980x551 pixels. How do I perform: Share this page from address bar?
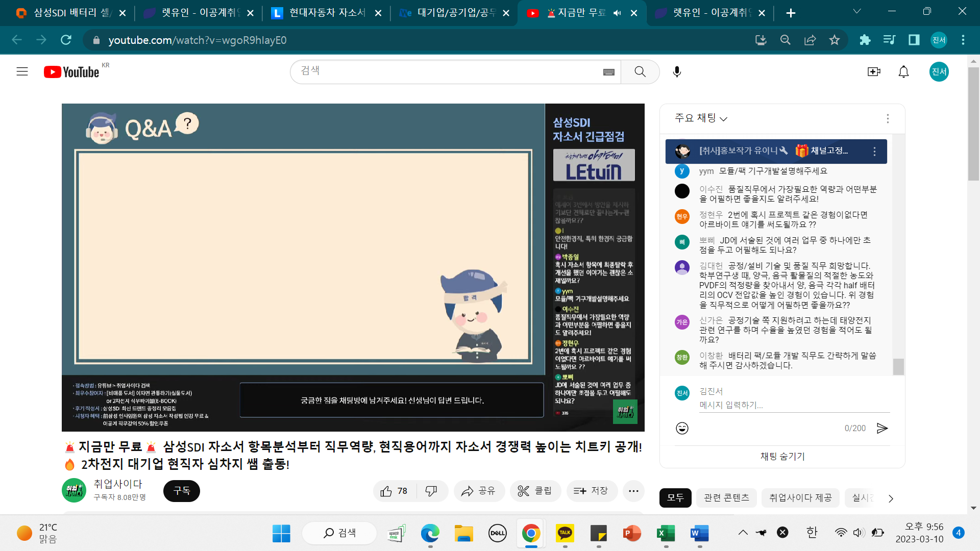tap(810, 40)
